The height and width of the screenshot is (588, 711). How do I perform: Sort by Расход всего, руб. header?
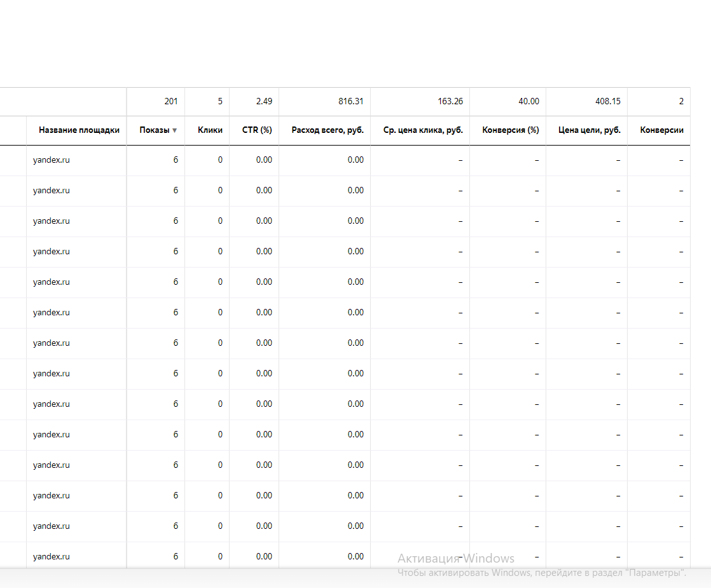coord(328,130)
